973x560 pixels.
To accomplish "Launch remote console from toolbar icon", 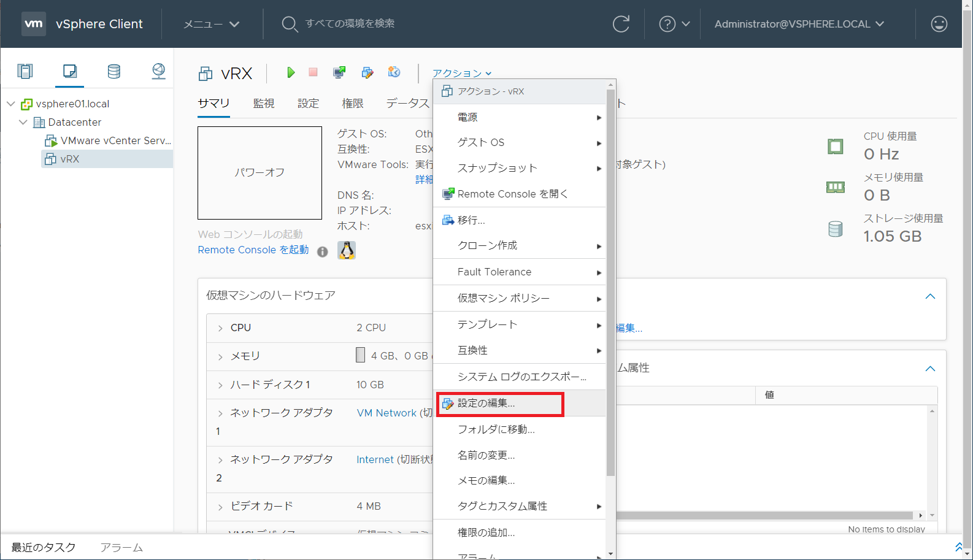I will 339,72.
